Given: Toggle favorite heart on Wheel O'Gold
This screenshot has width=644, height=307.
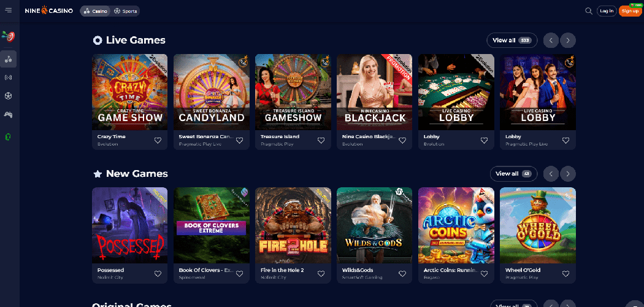Looking at the screenshot, I should (565, 274).
